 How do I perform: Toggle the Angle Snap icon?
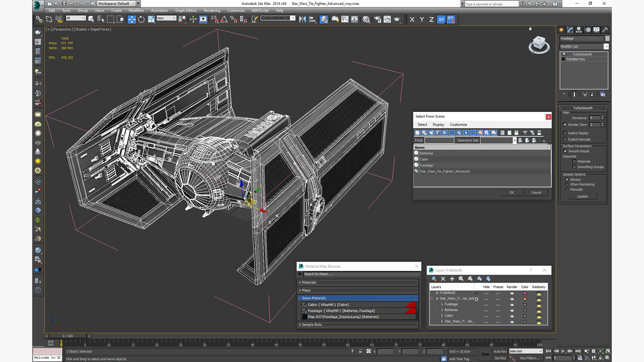click(x=224, y=19)
